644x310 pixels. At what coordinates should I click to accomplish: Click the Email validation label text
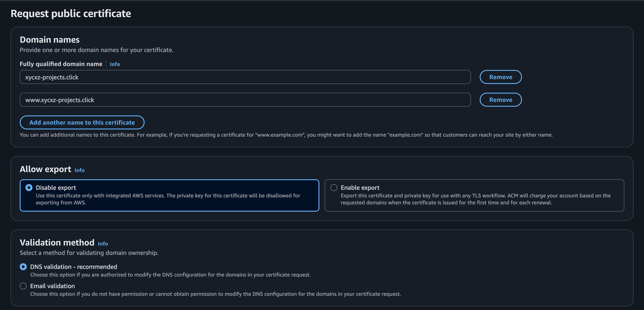point(52,286)
